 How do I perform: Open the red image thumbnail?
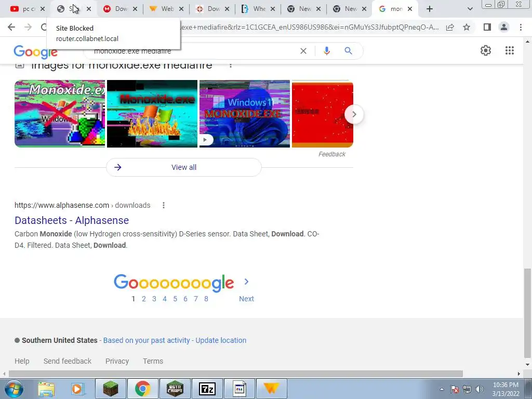pyautogui.click(x=322, y=114)
